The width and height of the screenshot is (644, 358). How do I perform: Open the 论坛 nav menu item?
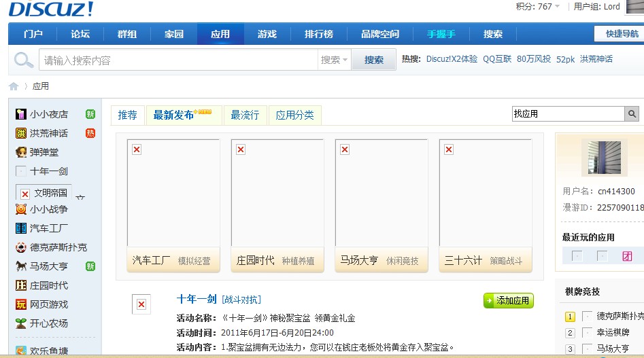point(80,34)
